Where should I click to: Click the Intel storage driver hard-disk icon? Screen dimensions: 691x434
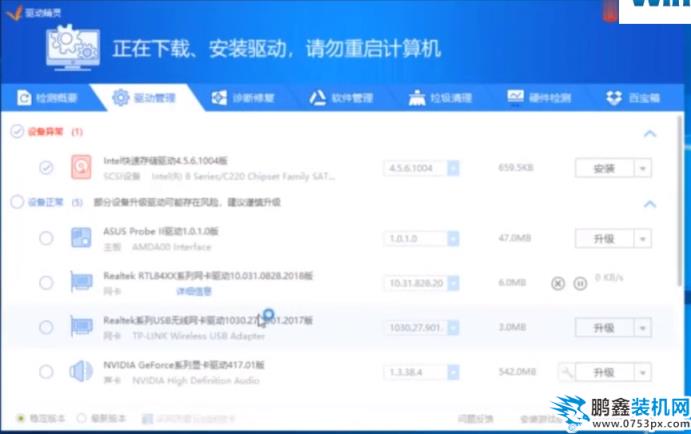click(81, 167)
